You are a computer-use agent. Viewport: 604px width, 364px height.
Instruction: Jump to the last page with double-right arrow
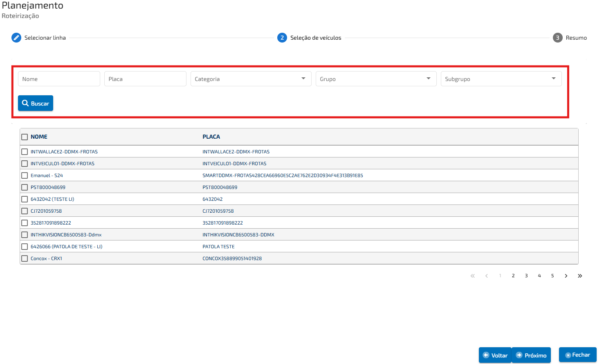coord(580,276)
